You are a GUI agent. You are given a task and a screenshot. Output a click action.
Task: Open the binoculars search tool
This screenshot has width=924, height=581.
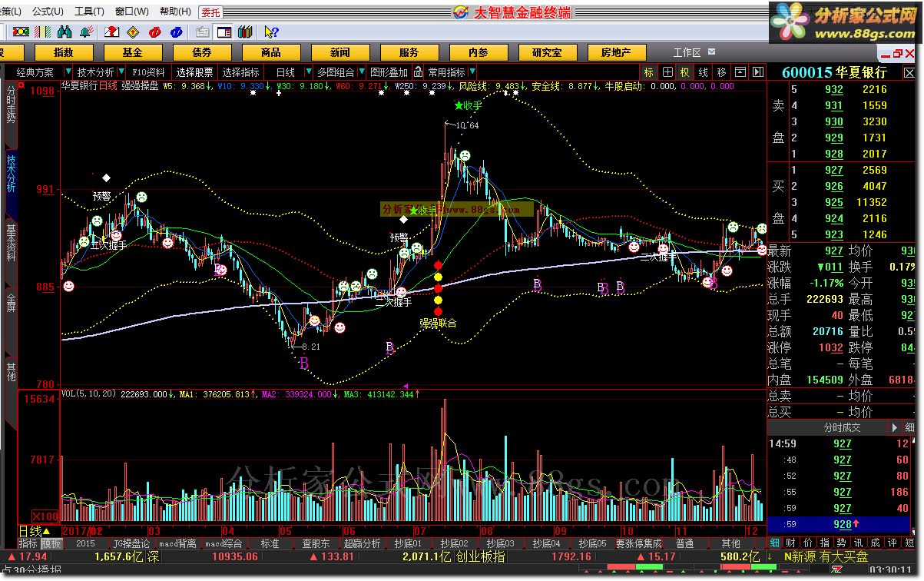click(x=65, y=32)
